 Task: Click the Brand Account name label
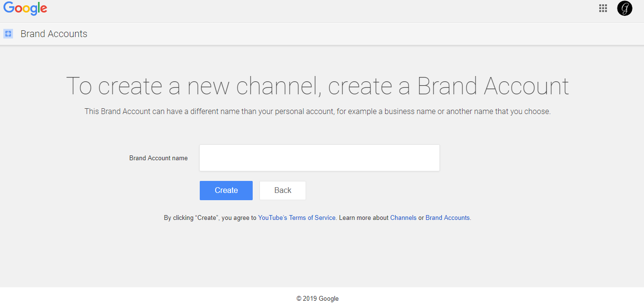pos(158,158)
